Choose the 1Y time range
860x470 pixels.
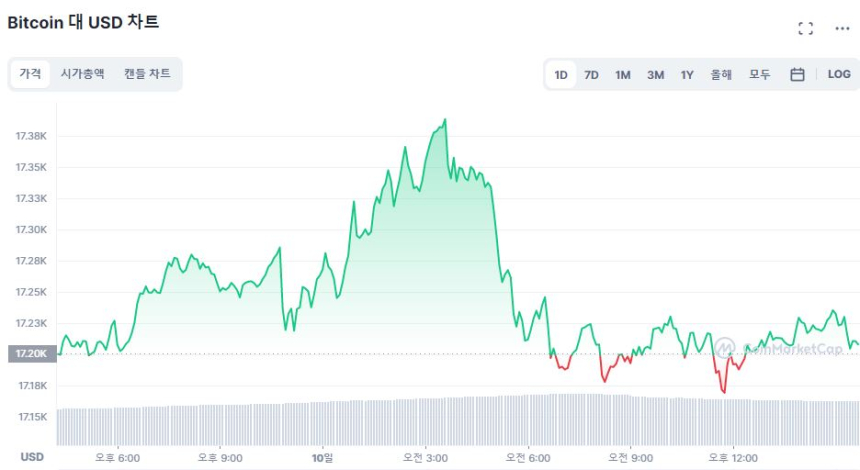click(687, 74)
